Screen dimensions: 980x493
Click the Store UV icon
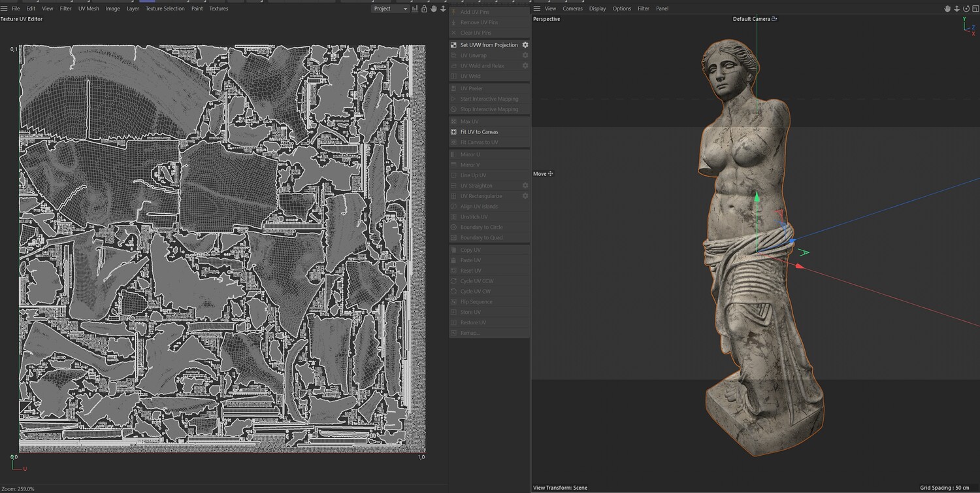click(454, 312)
